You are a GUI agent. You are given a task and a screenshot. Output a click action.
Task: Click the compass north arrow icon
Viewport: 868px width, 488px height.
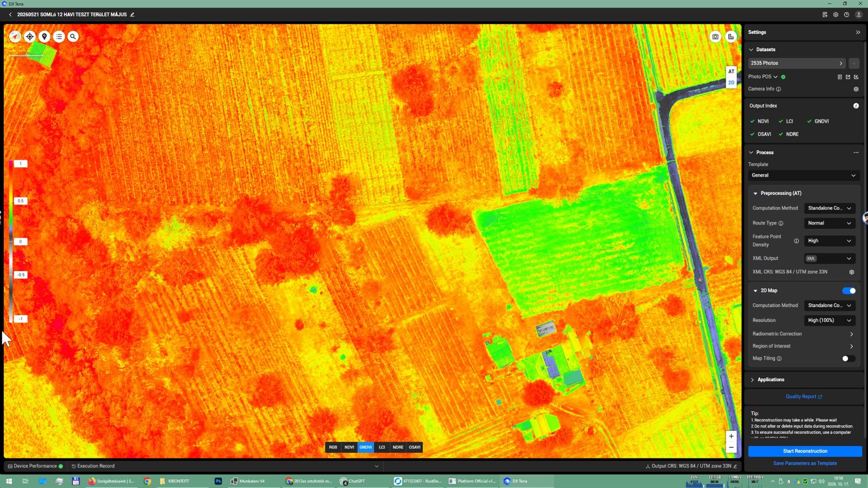click(15, 37)
